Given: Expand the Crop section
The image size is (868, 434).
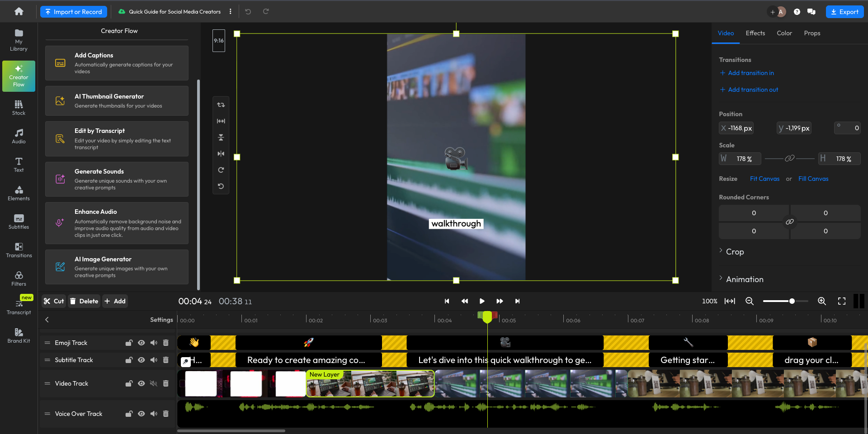Looking at the screenshot, I should pyautogui.click(x=736, y=251).
